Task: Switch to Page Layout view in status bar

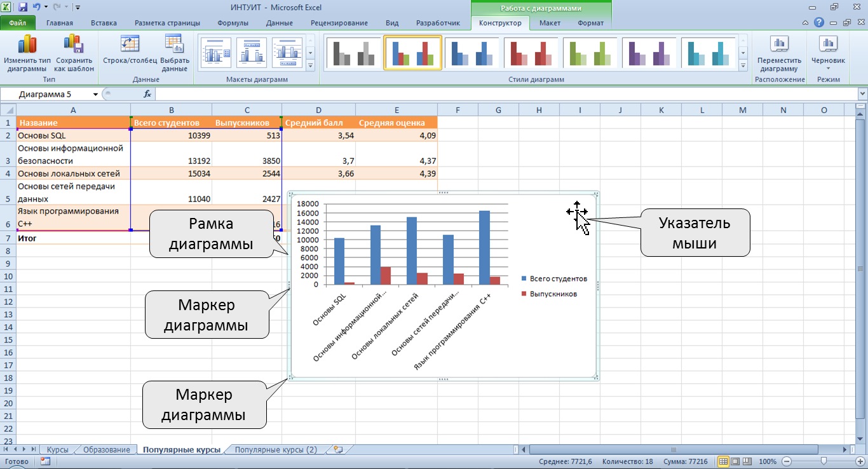Action: pos(735,461)
